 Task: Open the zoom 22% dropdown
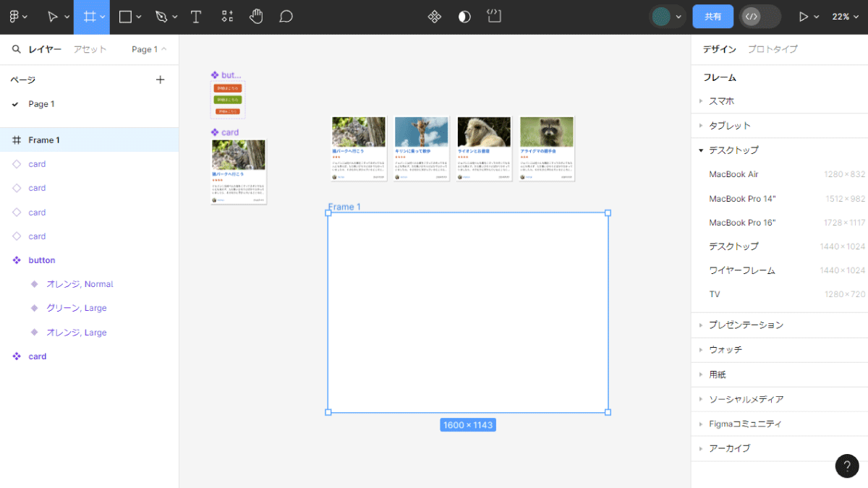coord(844,17)
